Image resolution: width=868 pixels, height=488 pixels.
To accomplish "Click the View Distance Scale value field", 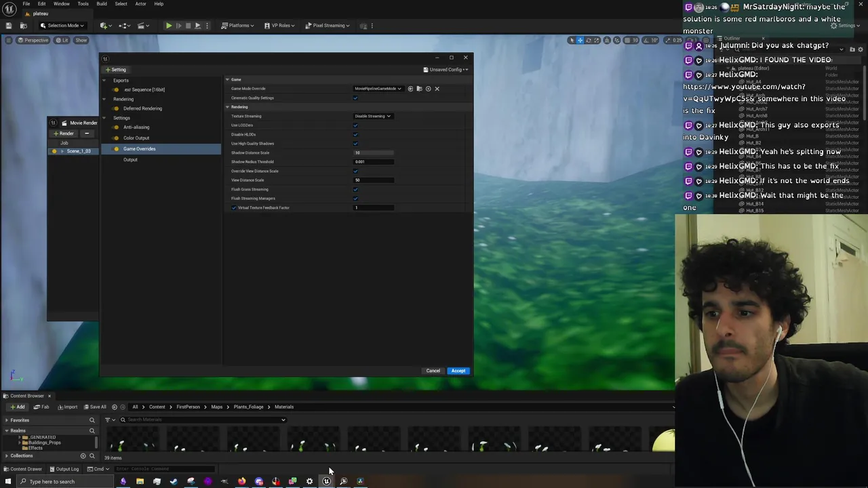I will tap(374, 180).
